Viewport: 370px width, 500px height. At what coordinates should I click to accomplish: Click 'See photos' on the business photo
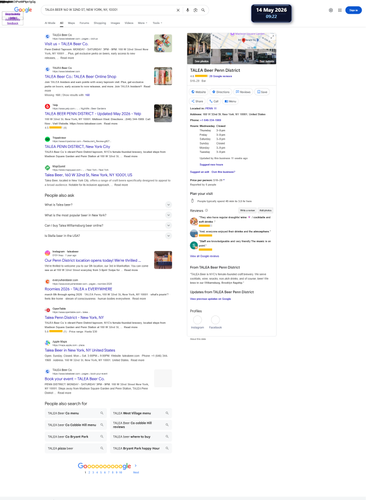pyautogui.click(x=202, y=61)
